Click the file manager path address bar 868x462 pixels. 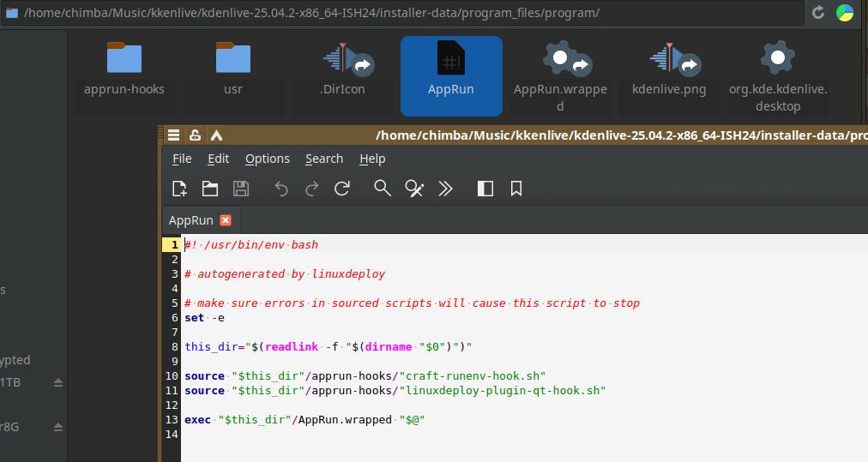point(402,13)
